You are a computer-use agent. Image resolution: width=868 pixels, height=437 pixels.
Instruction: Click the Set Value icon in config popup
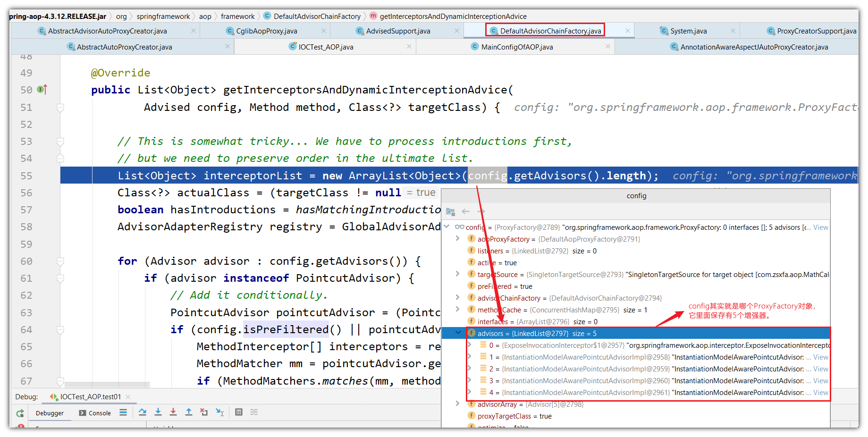pos(450,211)
